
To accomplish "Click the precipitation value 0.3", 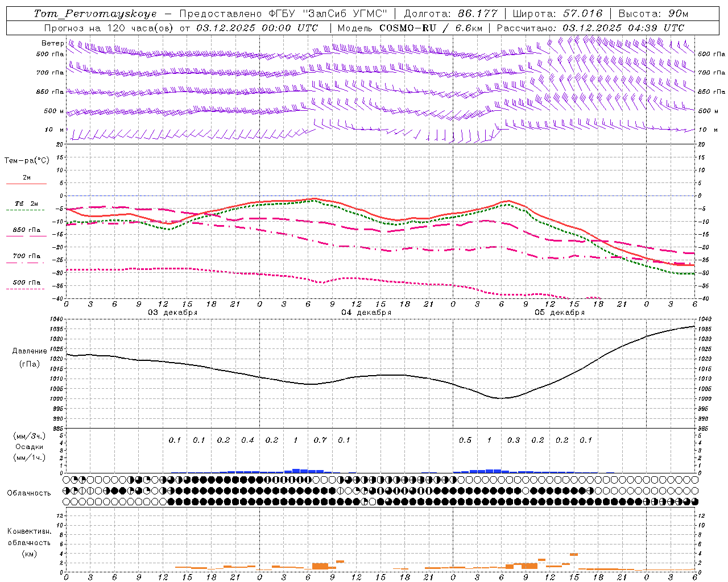I will coord(514,440).
